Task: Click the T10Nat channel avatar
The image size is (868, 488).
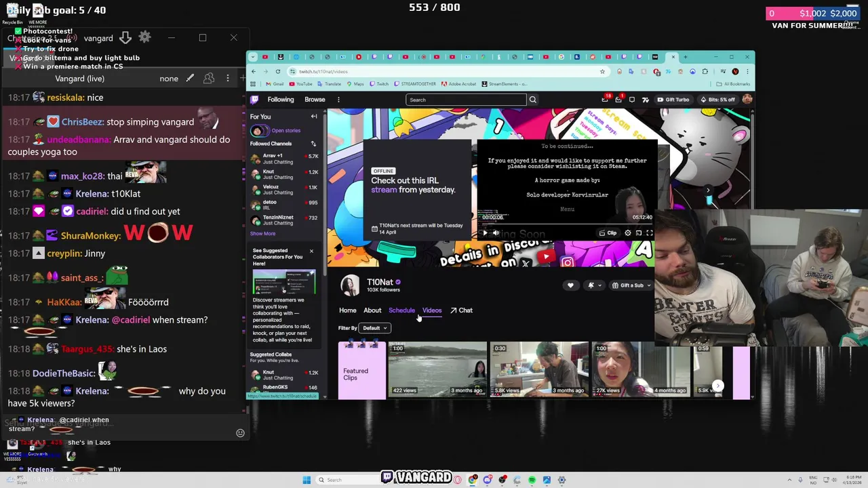Action: click(x=350, y=285)
